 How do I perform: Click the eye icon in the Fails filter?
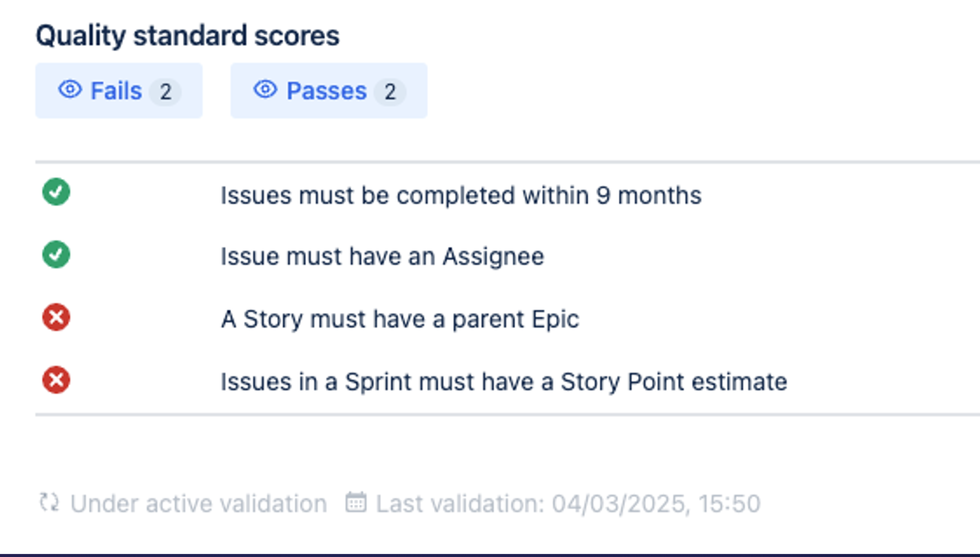(x=70, y=90)
